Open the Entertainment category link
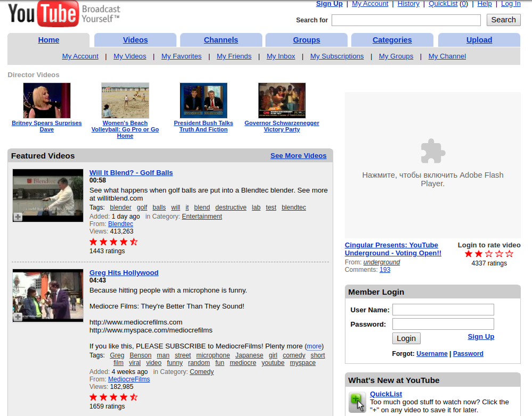 (x=202, y=217)
